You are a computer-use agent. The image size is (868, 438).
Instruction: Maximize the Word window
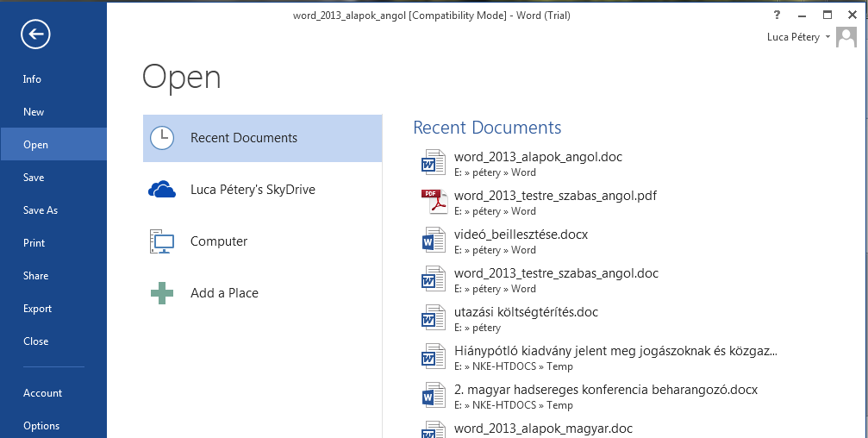pyautogui.click(x=827, y=15)
